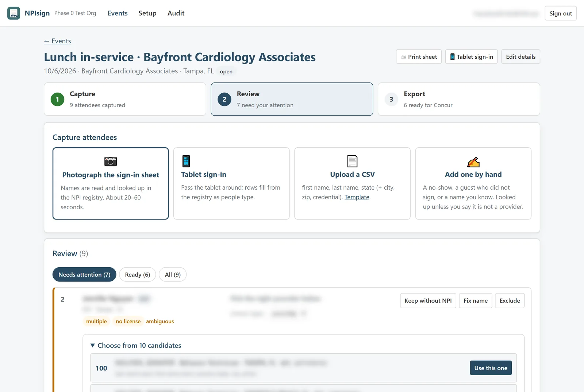Go back via the ← Events link

58,41
